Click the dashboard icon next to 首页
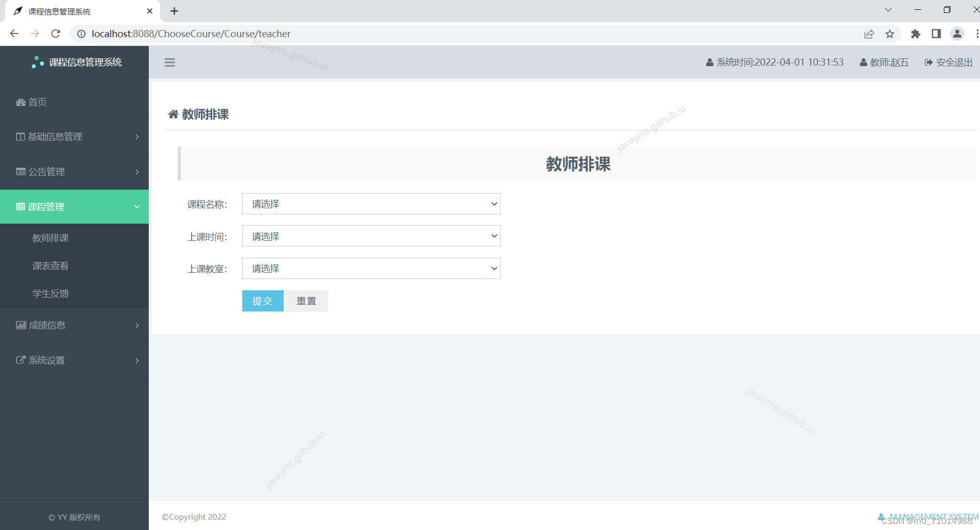Viewport: 980px width, 530px height. (21, 102)
